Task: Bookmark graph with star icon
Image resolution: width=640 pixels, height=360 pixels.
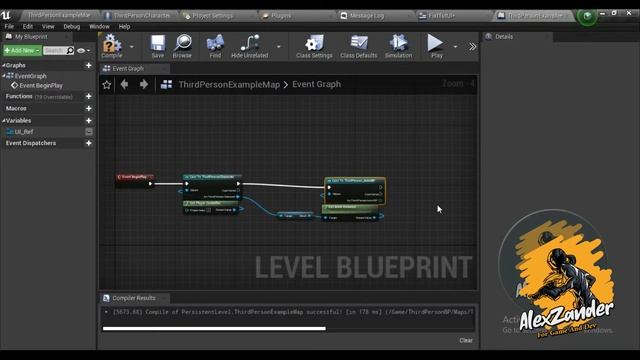Action: [x=107, y=84]
